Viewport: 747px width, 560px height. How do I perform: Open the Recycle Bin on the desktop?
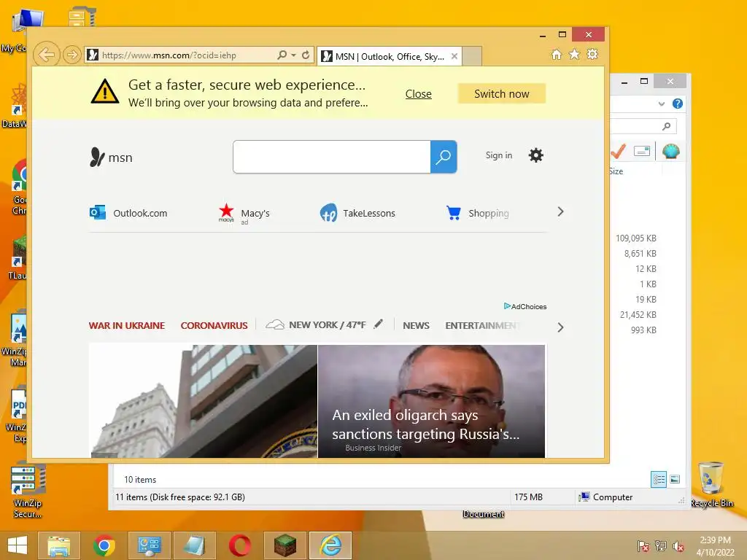(711, 484)
